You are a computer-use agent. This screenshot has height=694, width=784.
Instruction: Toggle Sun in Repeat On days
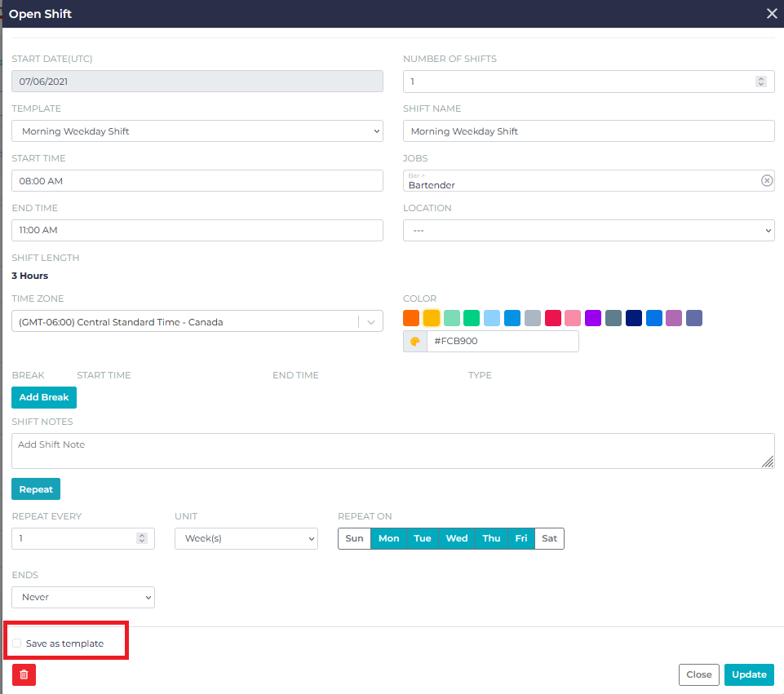[354, 538]
